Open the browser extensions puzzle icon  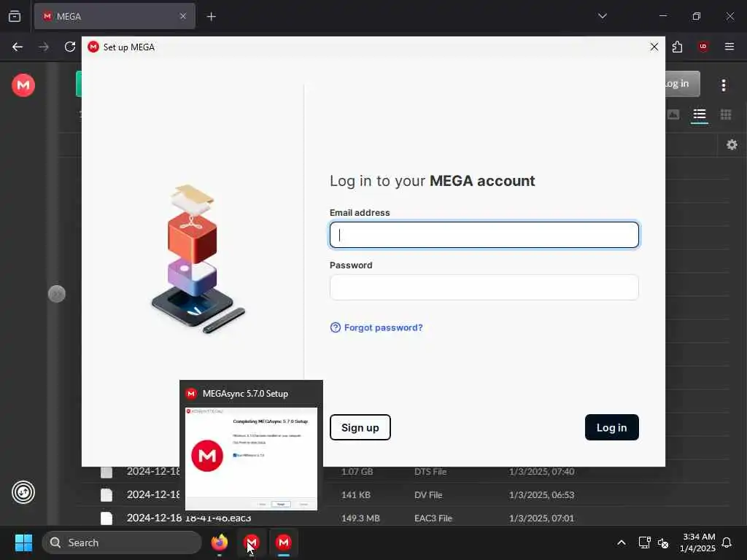[x=678, y=47]
